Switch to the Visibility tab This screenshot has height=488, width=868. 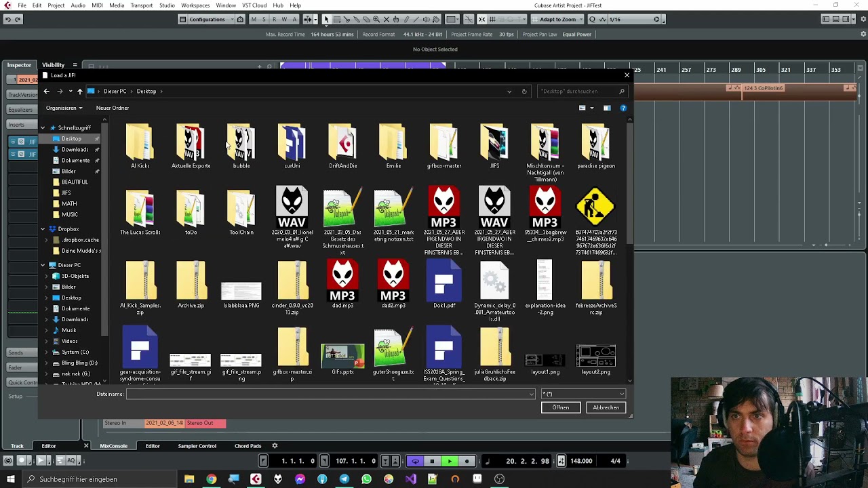[53, 65]
